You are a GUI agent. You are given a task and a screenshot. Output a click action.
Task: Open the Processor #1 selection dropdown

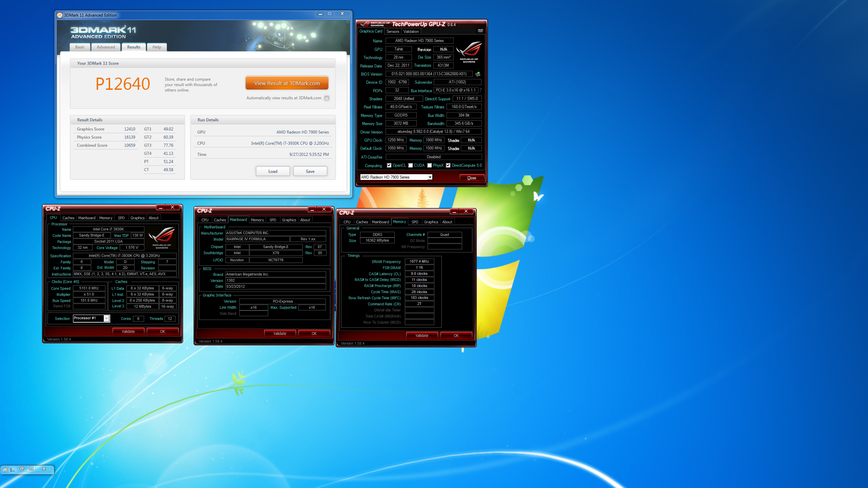[x=106, y=319]
